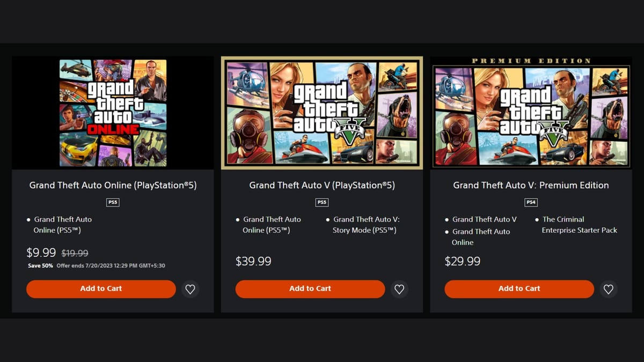This screenshot has width=644, height=362.
Task: Click the wishlist heart for Grand Theft Auto Online
Action: point(190,289)
